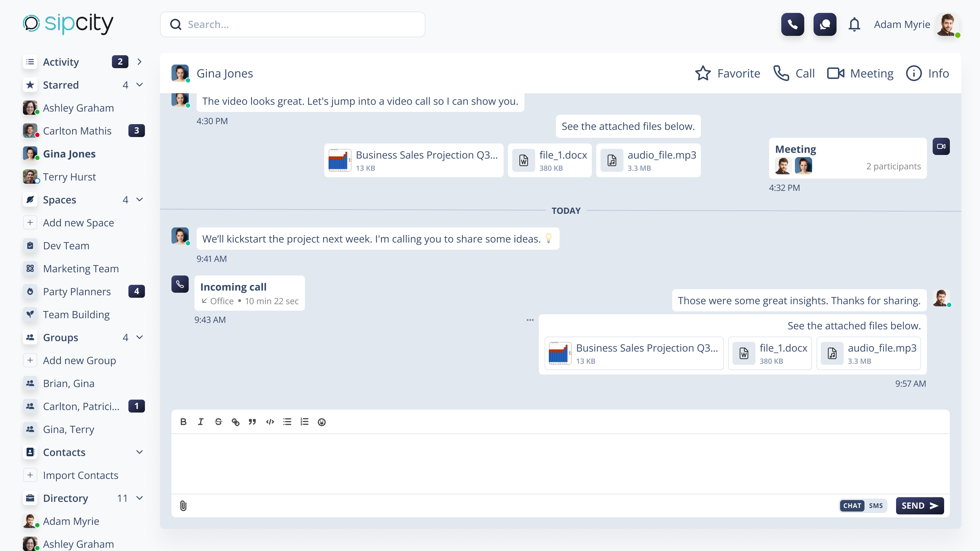
Task: Click the paperclip attachment icon
Action: point(183,506)
